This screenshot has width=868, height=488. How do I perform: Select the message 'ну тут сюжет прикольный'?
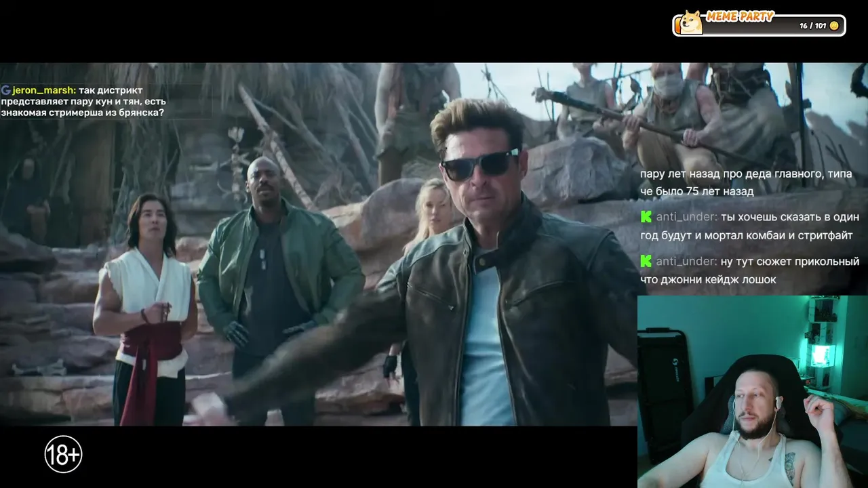click(750, 270)
